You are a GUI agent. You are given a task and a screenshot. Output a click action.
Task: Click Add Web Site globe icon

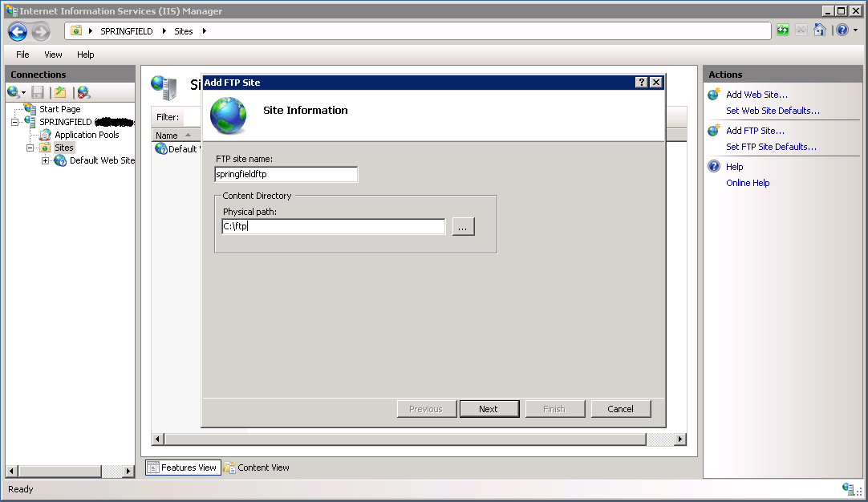point(714,94)
